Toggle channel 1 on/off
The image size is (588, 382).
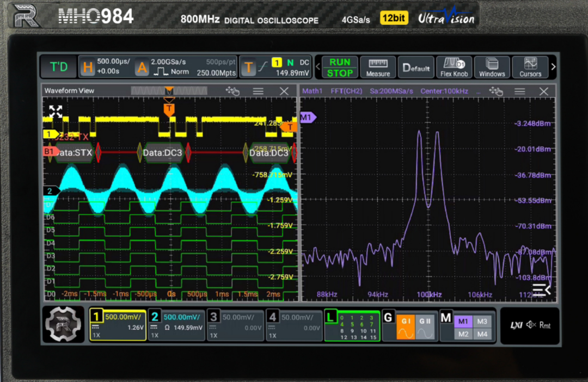(x=96, y=317)
